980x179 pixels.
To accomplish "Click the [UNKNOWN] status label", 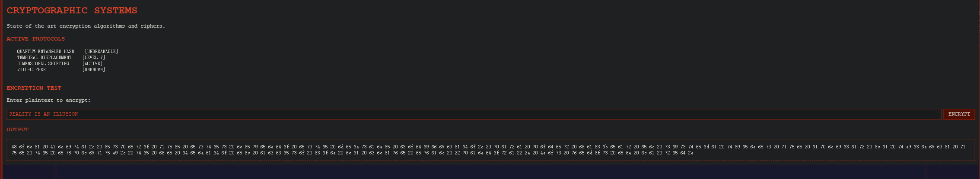I will point(94,69).
